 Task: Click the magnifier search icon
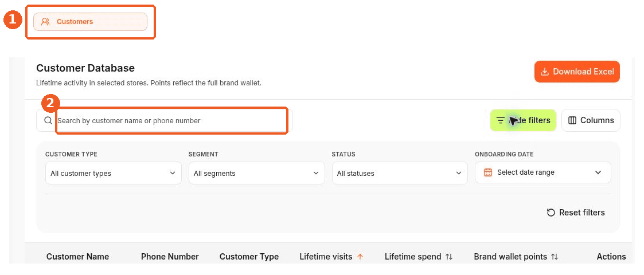click(x=48, y=120)
